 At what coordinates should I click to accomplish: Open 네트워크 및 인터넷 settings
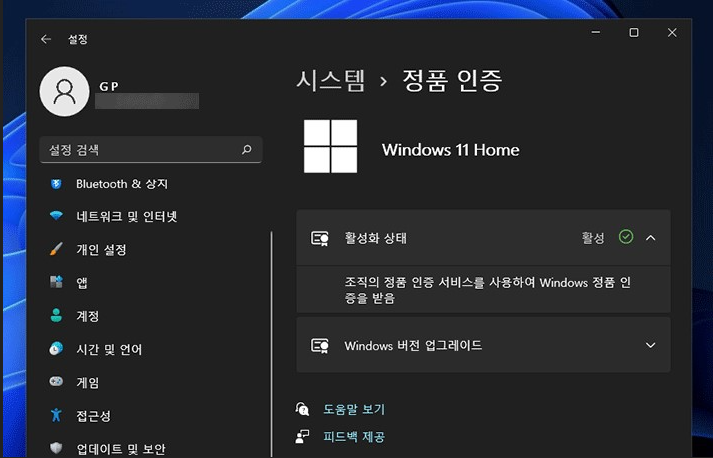[x=126, y=216]
